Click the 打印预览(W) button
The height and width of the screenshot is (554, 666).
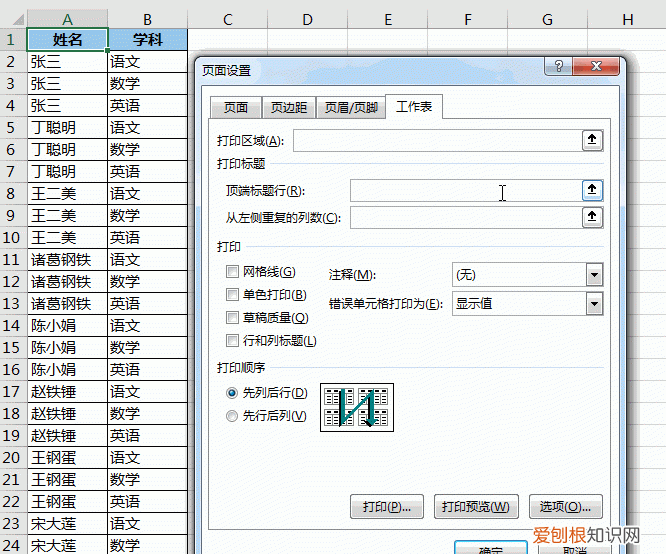tap(476, 506)
